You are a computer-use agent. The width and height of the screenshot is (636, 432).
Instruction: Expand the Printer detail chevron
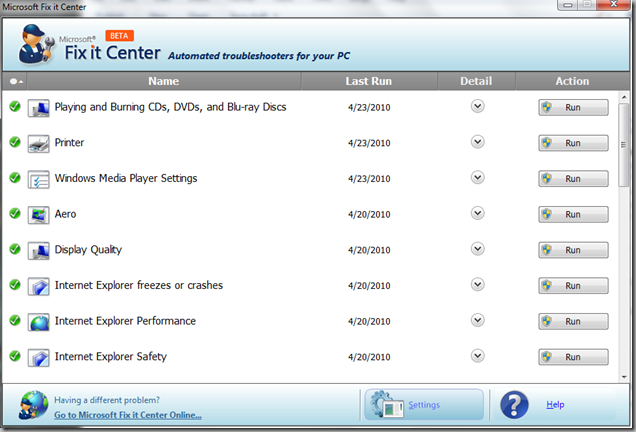tap(478, 142)
